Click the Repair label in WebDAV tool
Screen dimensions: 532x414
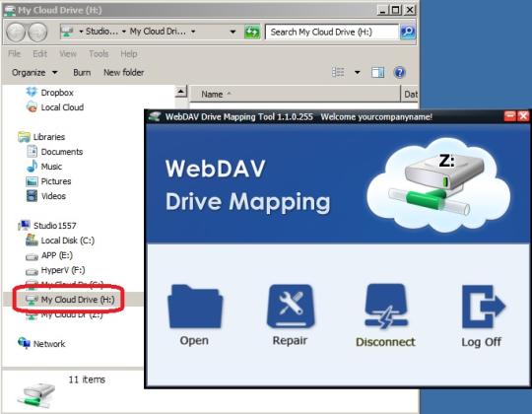coord(290,340)
